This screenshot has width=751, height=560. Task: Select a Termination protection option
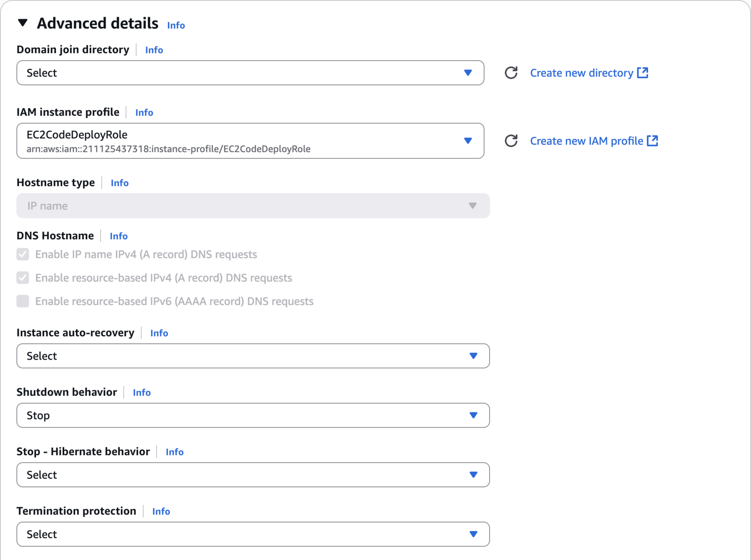(253, 534)
